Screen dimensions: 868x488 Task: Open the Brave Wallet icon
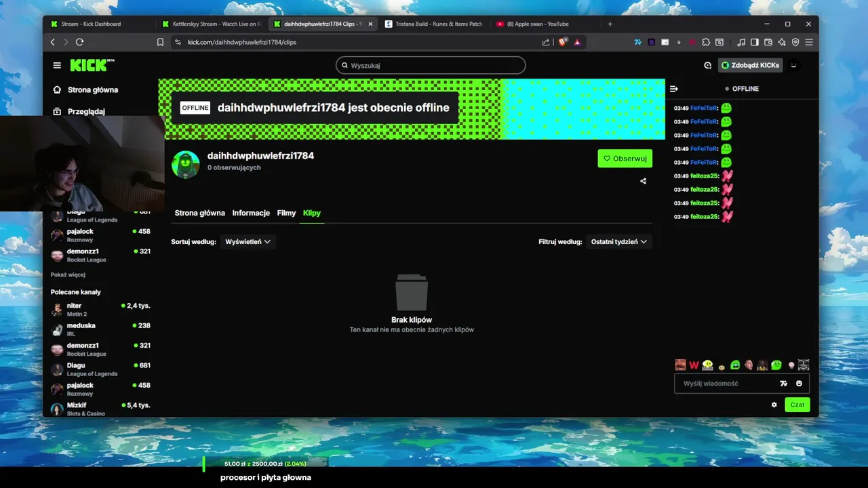[x=768, y=42]
